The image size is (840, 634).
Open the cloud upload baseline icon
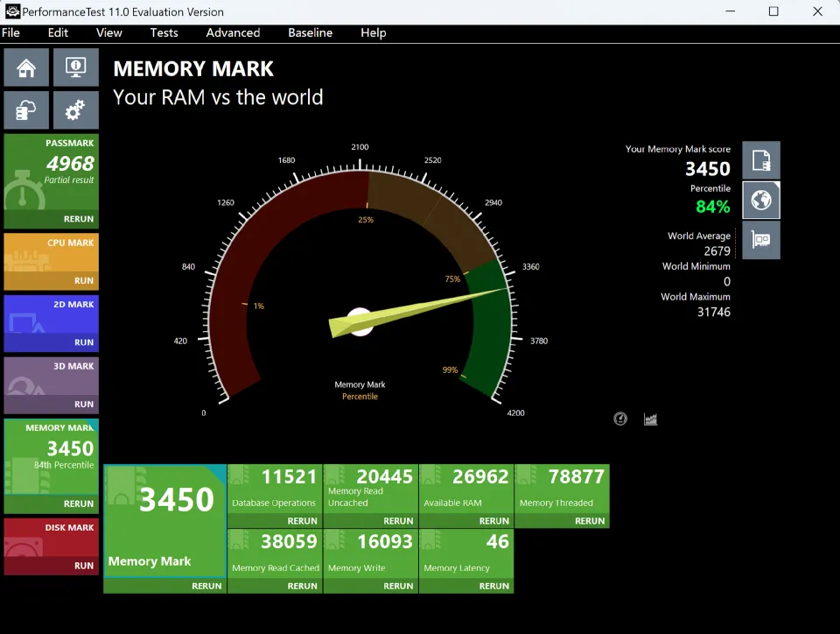click(26, 110)
